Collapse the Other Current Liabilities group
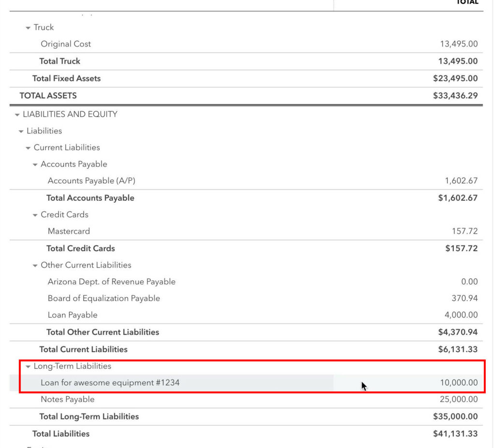Image resolution: width=495 pixels, height=448 pixels. click(35, 265)
